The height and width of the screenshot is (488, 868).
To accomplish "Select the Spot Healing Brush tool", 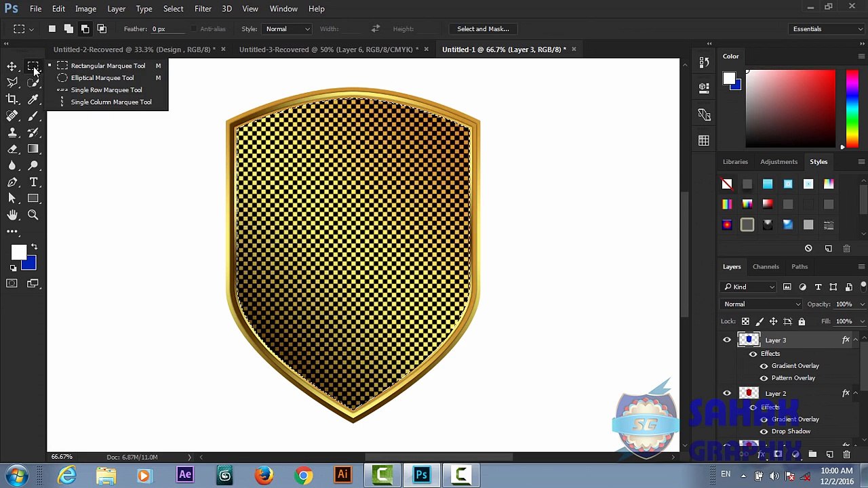I will pyautogui.click(x=12, y=116).
